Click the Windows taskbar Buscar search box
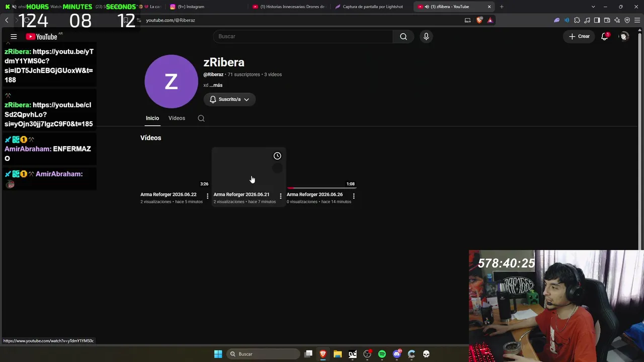The image size is (644, 362). pos(264,354)
